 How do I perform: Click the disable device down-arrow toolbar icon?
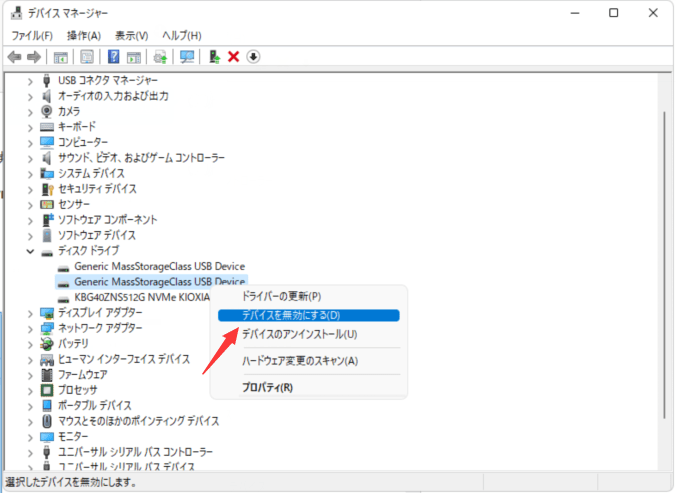pyautogui.click(x=253, y=57)
